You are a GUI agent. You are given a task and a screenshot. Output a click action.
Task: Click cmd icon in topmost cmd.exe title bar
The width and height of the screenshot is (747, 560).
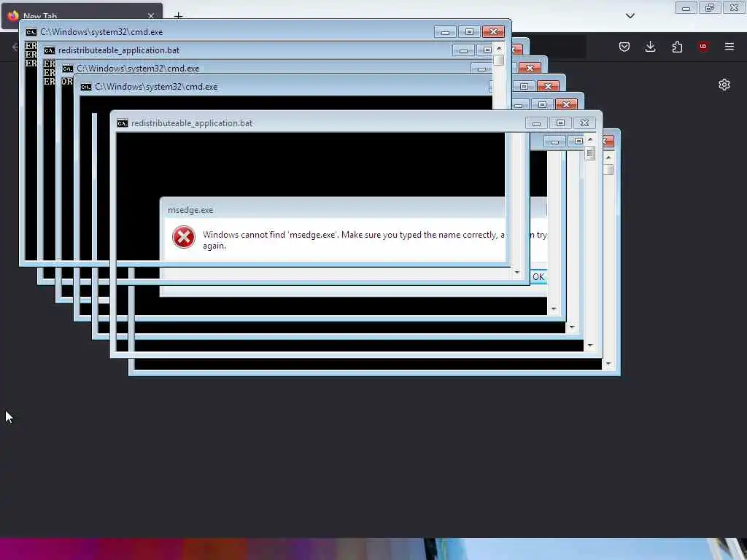point(31,32)
